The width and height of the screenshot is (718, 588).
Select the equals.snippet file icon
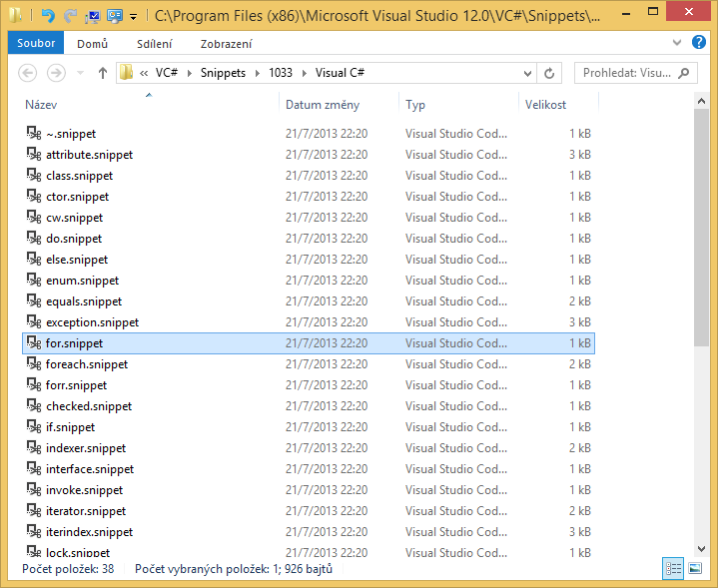pyautogui.click(x=34, y=301)
